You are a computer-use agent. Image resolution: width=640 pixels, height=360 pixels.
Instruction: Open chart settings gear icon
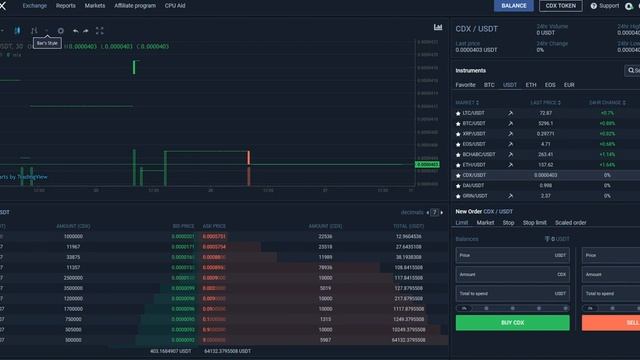pyautogui.click(x=60, y=31)
